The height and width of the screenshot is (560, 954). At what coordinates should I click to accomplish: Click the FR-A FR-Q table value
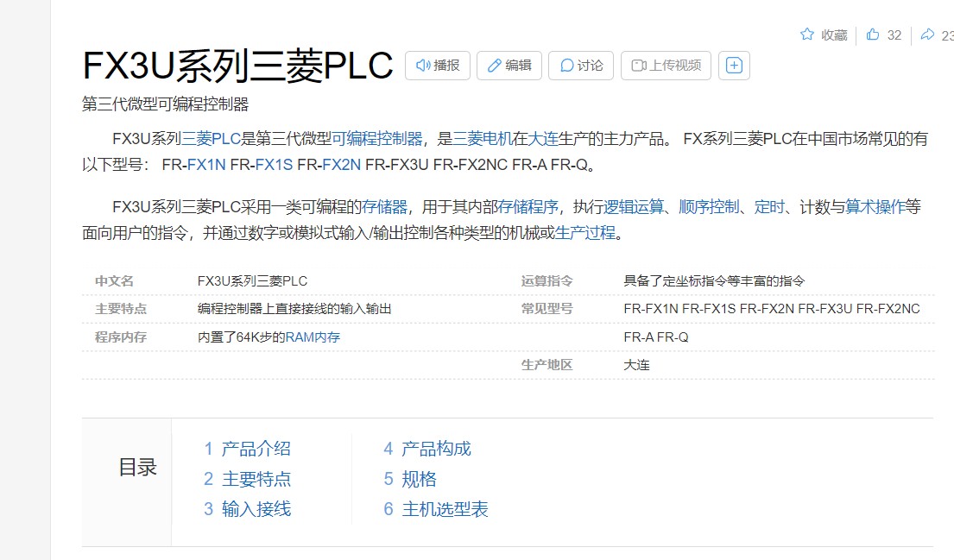[656, 337]
